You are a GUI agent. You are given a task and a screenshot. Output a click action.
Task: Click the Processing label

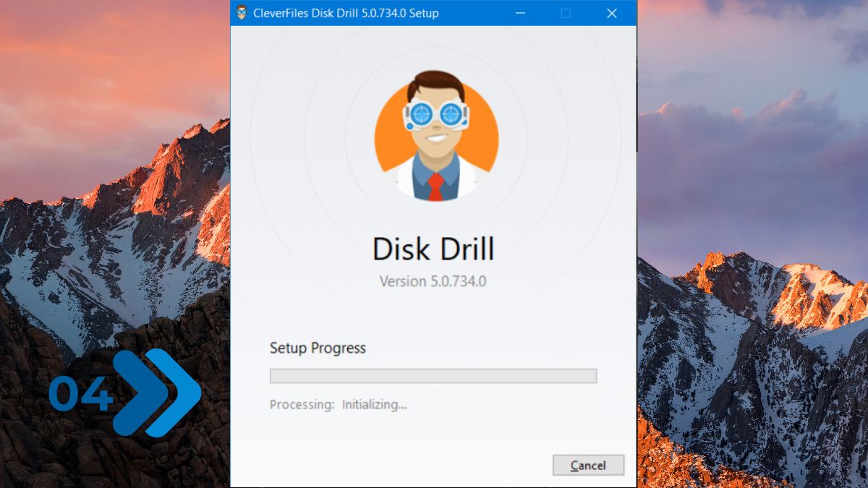302,405
